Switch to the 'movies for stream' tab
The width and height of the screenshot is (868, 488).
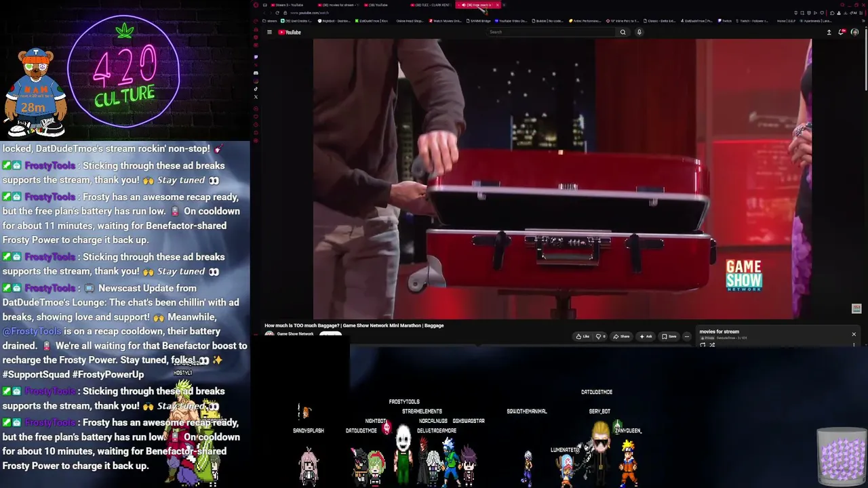[x=337, y=5]
